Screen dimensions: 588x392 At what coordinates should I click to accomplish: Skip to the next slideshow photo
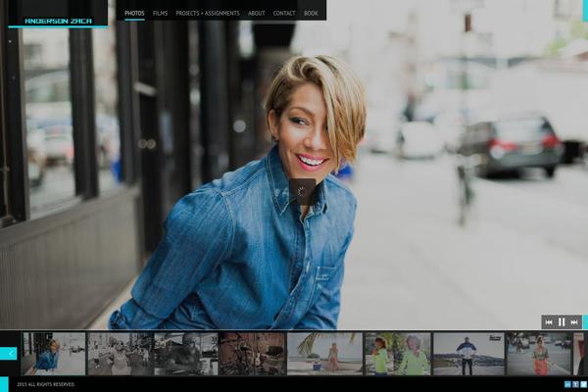[574, 322]
